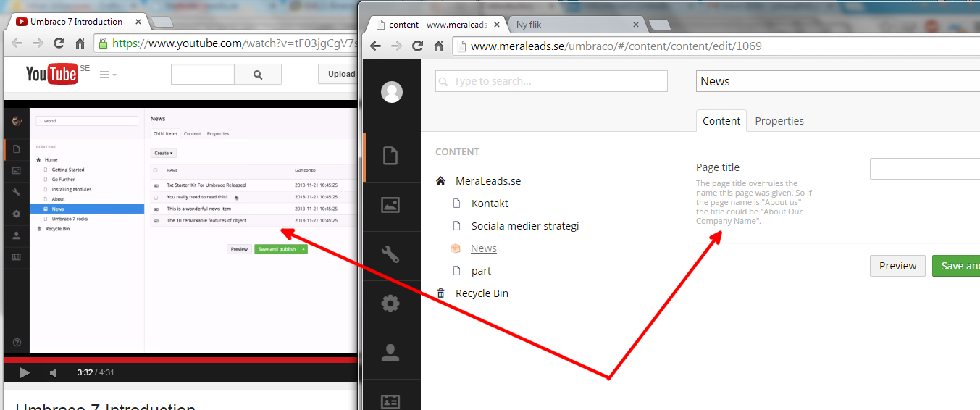
Task: Click trash icon beside Recycle Bin
Action: (x=441, y=293)
